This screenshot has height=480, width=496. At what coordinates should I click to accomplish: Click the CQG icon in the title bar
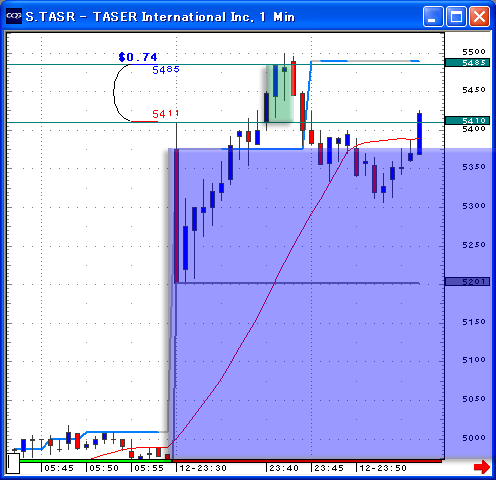click(x=14, y=16)
